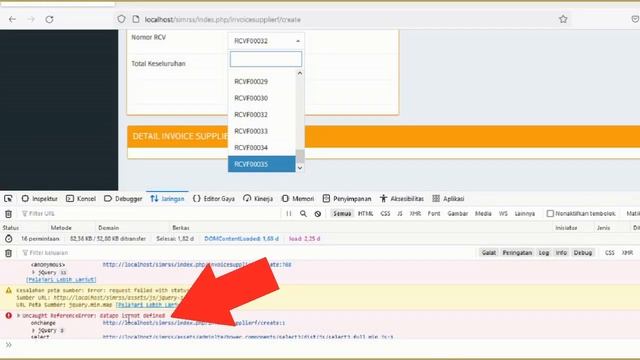The width and height of the screenshot is (640, 360).
Task: Click the Filter keluaran console field
Action: click(x=245, y=253)
